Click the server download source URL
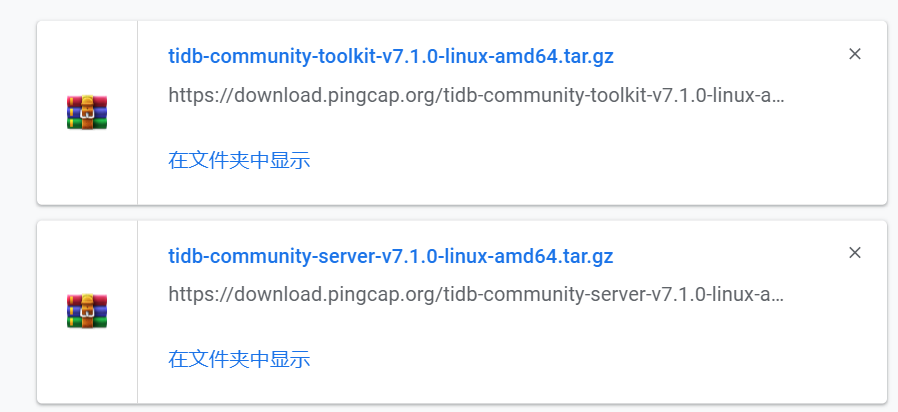 (x=476, y=295)
